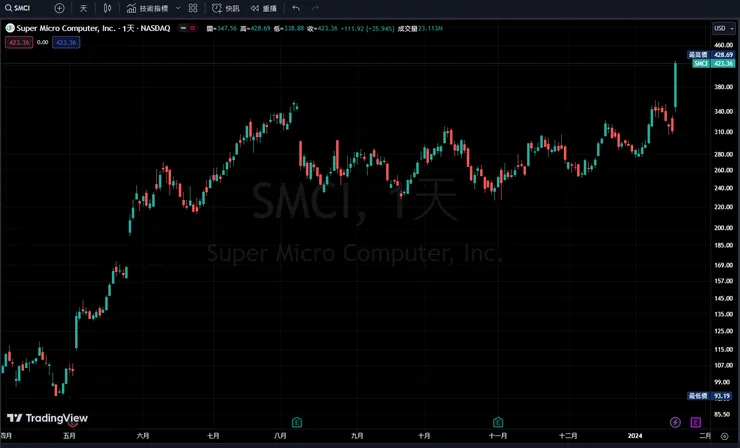Click the SMCI 423.36 current price label
Image resolution: width=740 pixels, height=448 pixels.
(714, 63)
